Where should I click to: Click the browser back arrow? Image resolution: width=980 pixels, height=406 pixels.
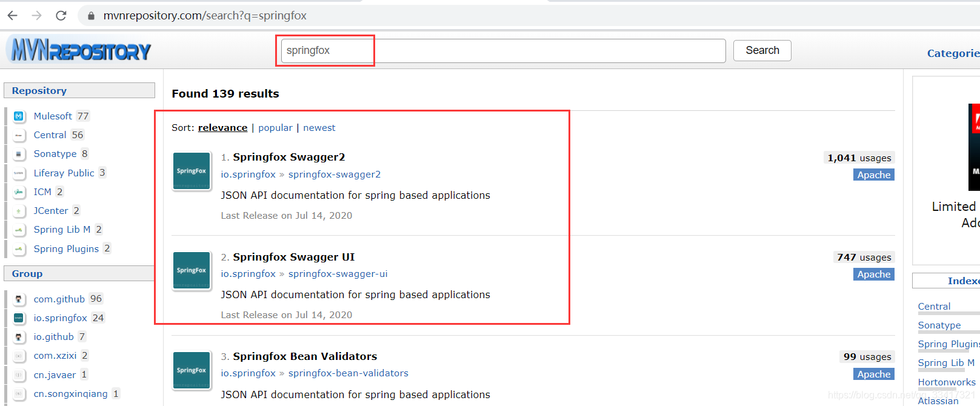click(12, 16)
